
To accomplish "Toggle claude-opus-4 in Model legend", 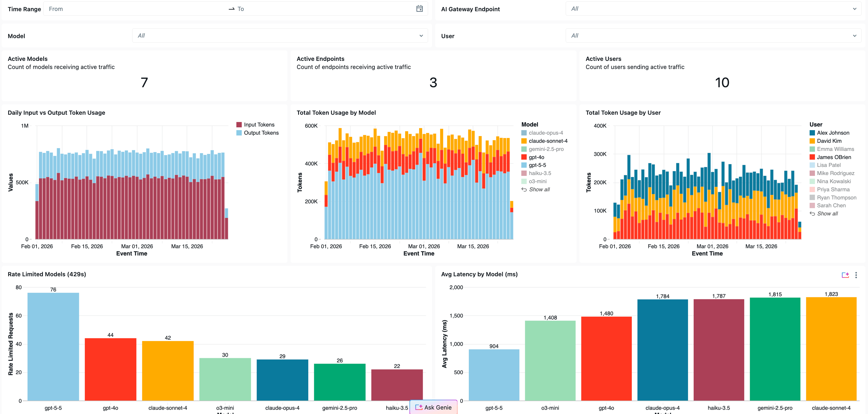I will point(545,133).
